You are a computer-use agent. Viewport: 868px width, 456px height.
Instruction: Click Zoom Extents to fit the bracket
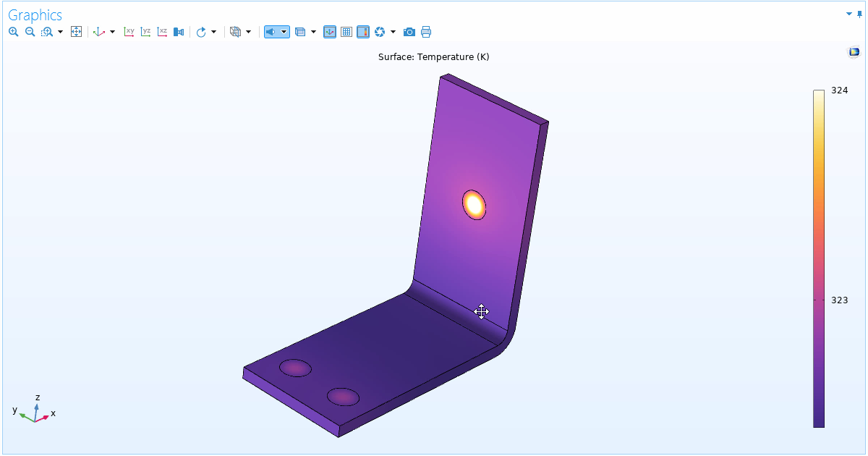click(76, 32)
